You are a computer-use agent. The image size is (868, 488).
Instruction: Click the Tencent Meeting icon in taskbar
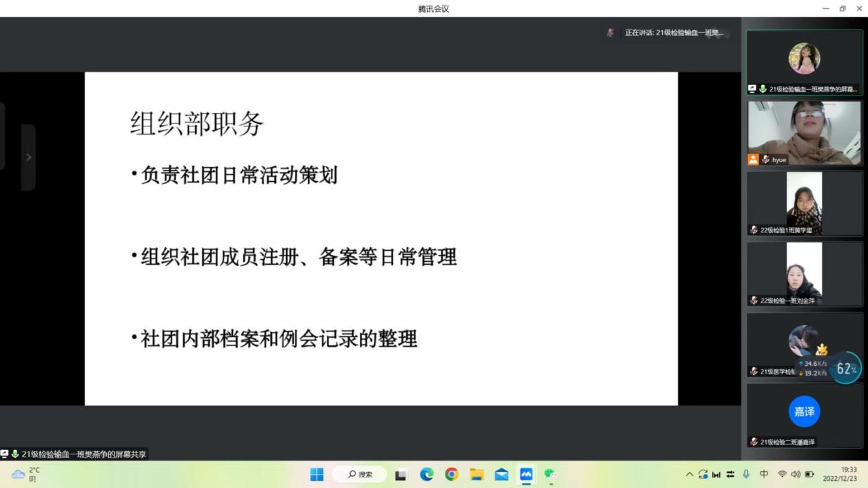tap(526, 475)
